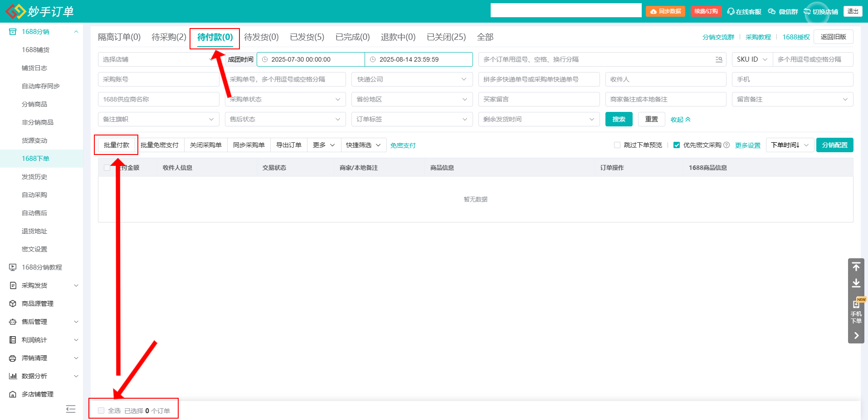Switch to the 待采购(2) tab
The height and width of the screenshot is (420, 868).
pyautogui.click(x=169, y=37)
